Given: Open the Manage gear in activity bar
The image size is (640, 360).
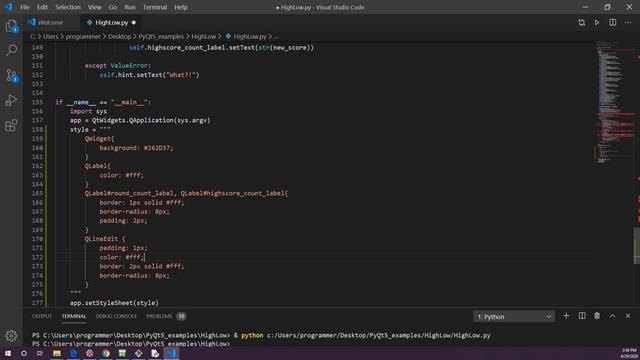Looking at the screenshot, I should pyautogui.click(x=11, y=336).
